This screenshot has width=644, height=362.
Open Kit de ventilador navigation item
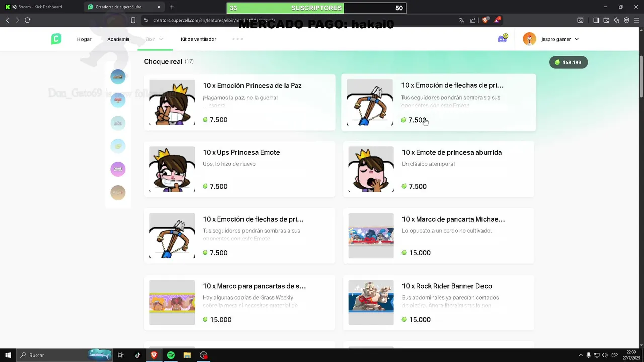coord(198,39)
